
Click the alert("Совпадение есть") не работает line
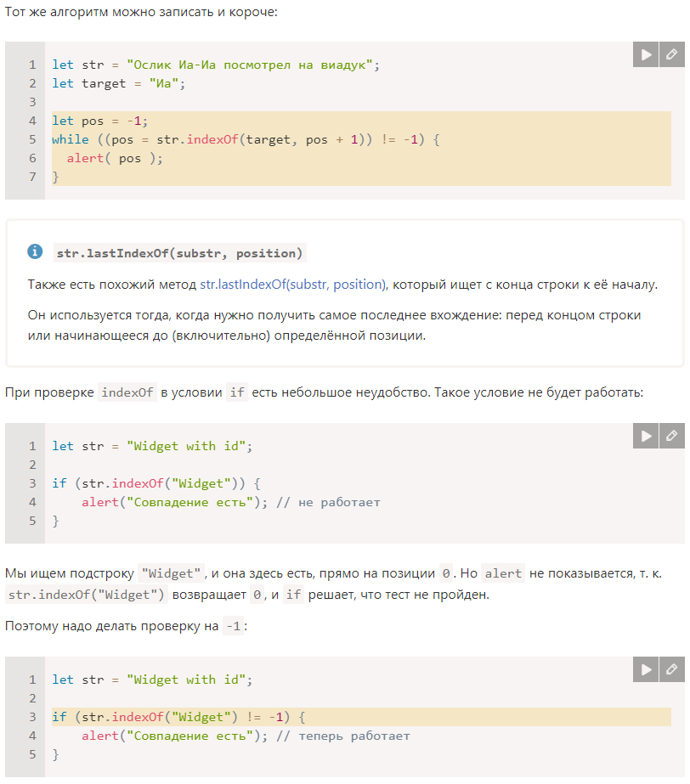(230, 502)
